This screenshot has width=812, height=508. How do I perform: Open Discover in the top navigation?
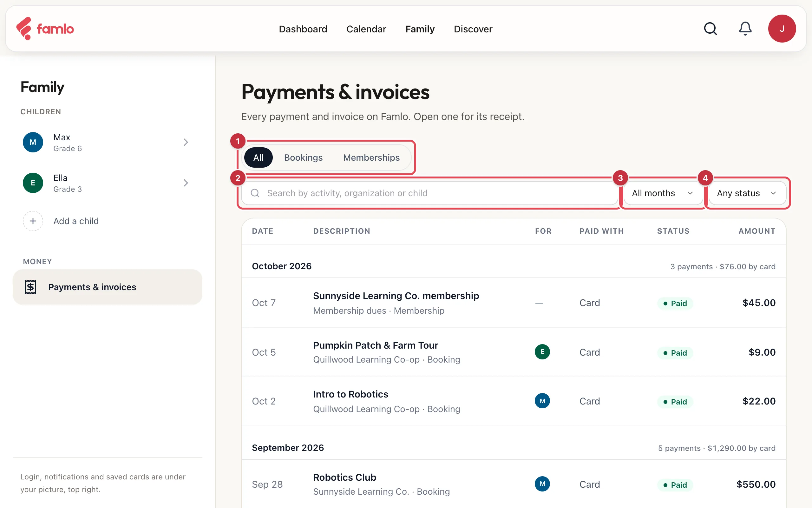pos(473,29)
